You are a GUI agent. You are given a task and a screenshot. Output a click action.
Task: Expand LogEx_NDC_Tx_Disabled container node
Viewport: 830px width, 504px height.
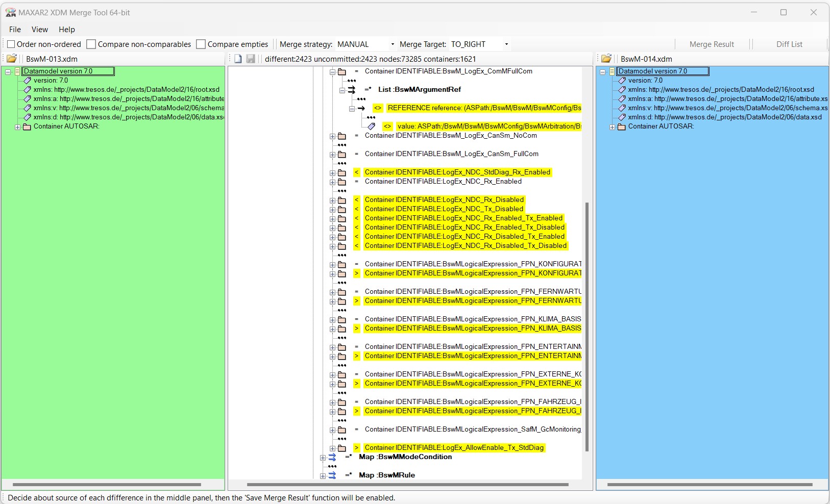[332, 210]
